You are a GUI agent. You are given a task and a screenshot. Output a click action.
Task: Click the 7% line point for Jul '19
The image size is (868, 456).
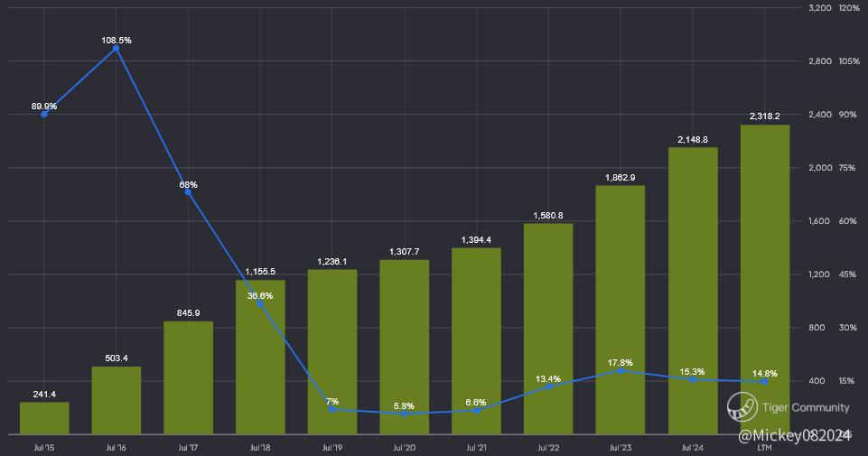point(332,409)
